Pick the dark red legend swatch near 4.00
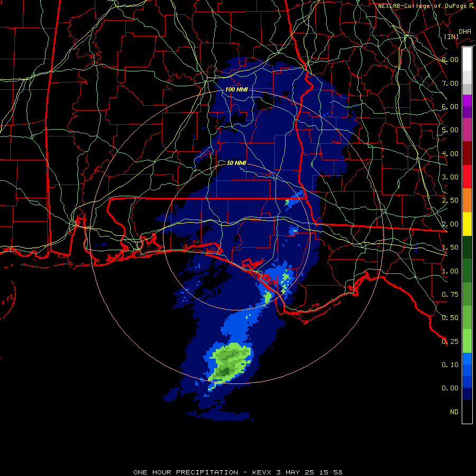The height and width of the screenshot is (476, 476). 467,153
